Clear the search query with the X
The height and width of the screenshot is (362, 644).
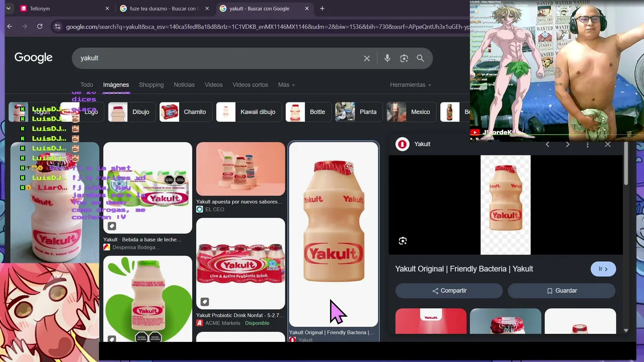pos(367,58)
